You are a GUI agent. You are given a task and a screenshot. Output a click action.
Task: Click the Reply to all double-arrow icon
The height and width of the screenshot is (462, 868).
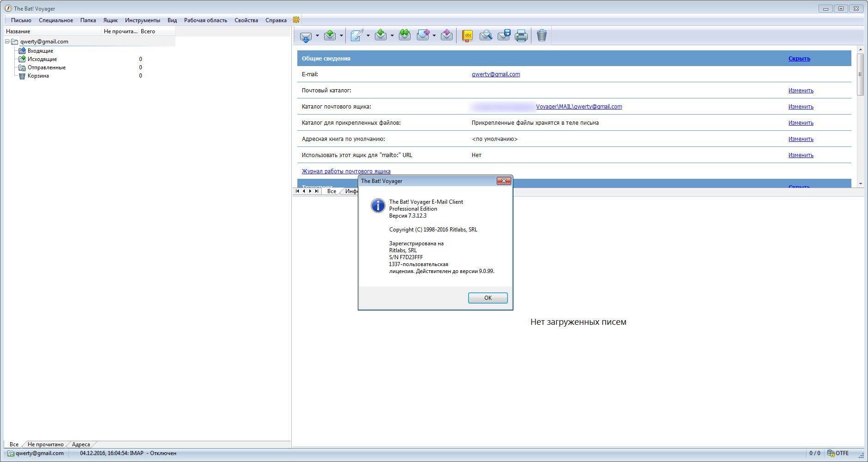pos(404,35)
